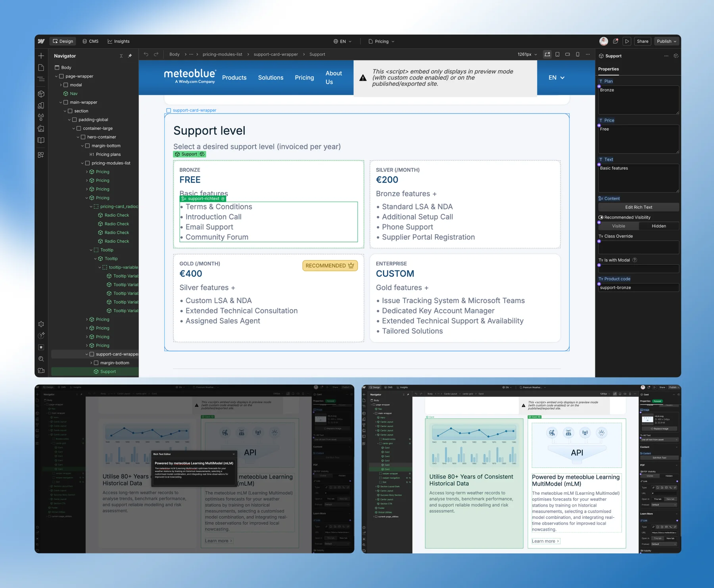Expand the modal tree node
Image resolution: width=714 pixels, height=588 pixels.
pos(61,85)
